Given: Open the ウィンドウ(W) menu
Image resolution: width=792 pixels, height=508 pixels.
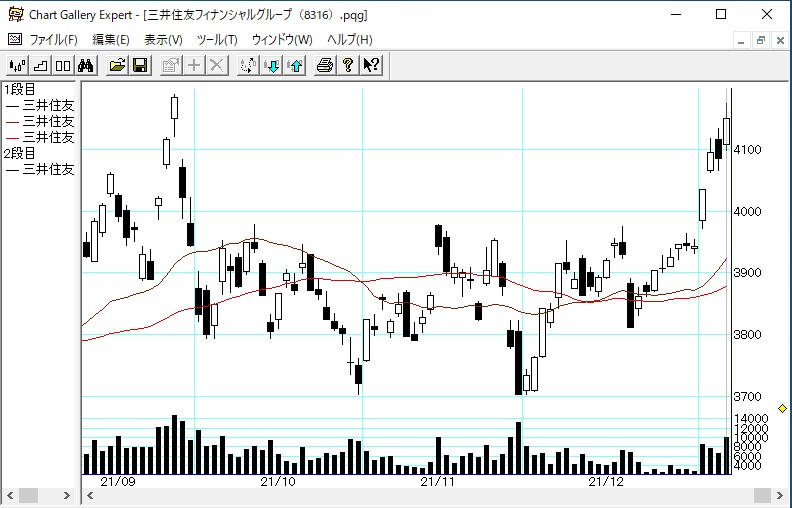Looking at the screenshot, I should click(x=282, y=40).
